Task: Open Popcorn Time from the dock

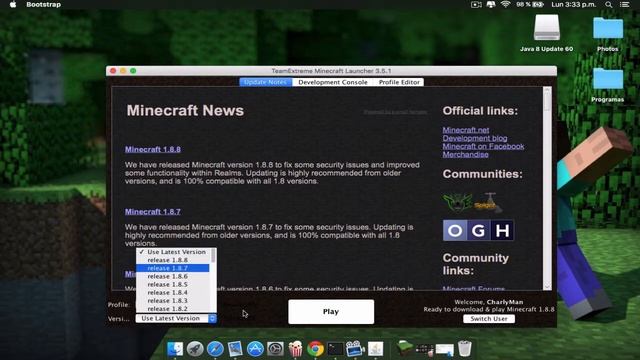Action: click(x=295, y=349)
